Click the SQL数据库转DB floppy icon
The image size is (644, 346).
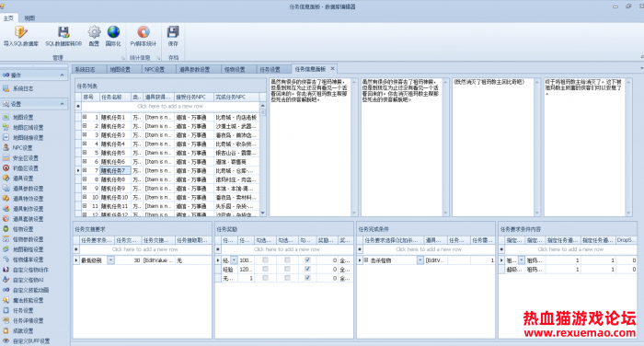click(x=63, y=32)
